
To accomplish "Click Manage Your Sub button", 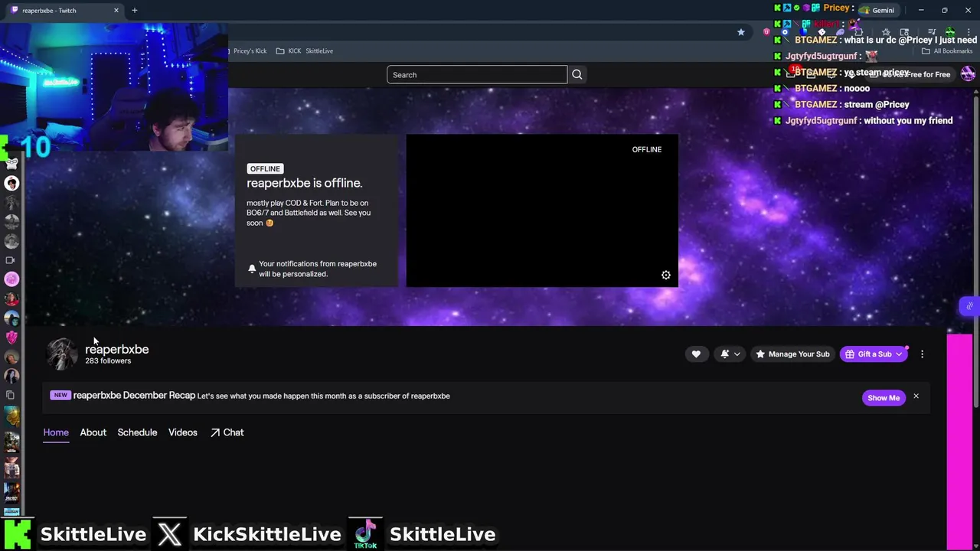I will coord(792,354).
